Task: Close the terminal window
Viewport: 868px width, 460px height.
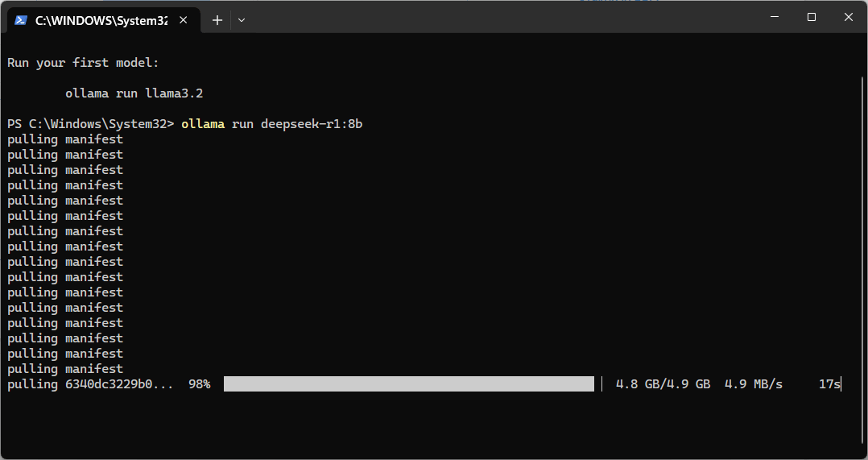Action: (848, 17)
